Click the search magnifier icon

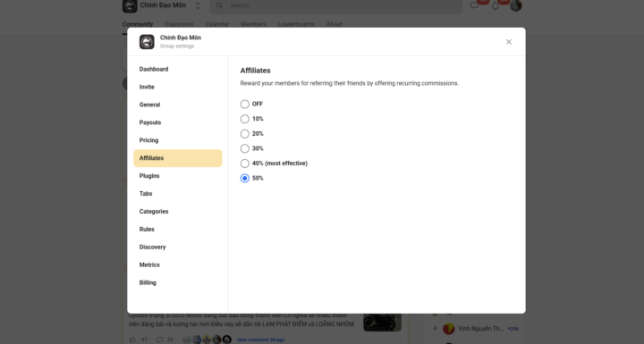pos(220,5)
